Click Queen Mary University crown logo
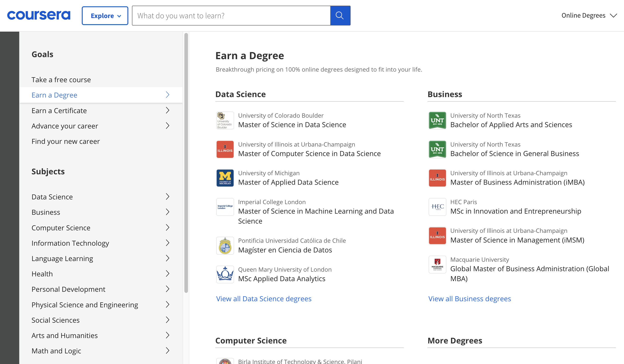The width and height of the screenshot is (624, 364). coord(225,274)
